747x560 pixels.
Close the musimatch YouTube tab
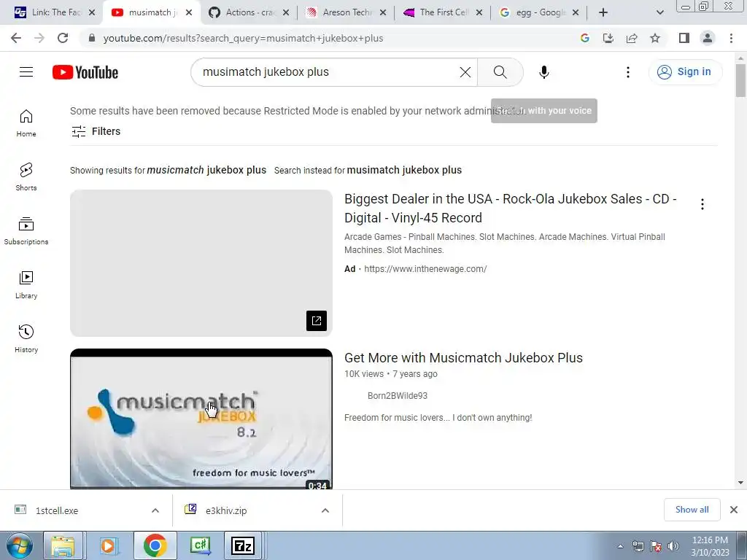189,12
